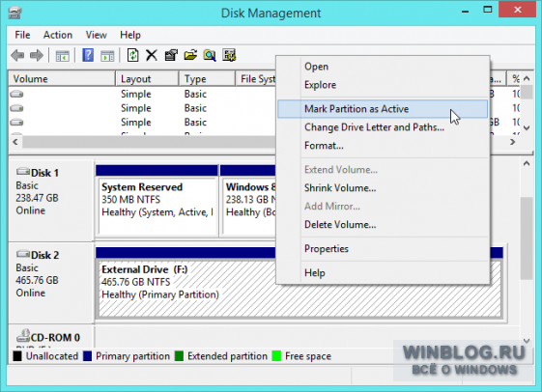The image size is (542, 392).
Task: Sort by the Type column header
Action: pyautogui.click(x=207, y=79)
